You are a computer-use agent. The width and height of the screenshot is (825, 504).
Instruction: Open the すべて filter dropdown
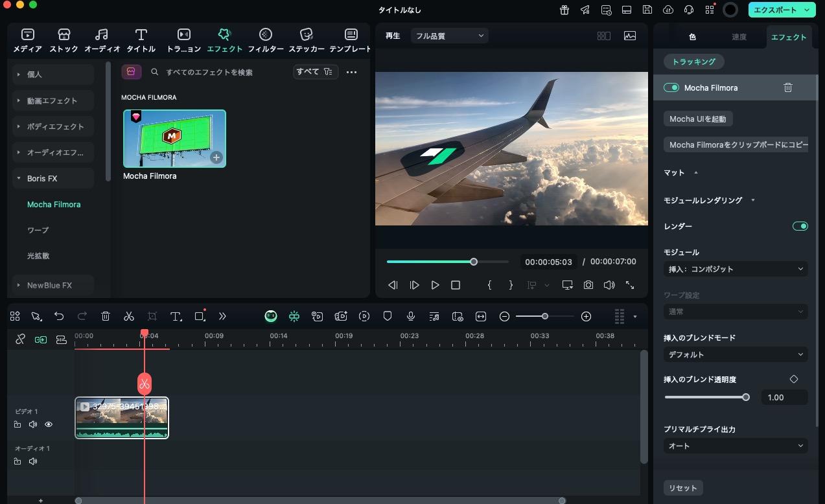(x=316, y=72)
